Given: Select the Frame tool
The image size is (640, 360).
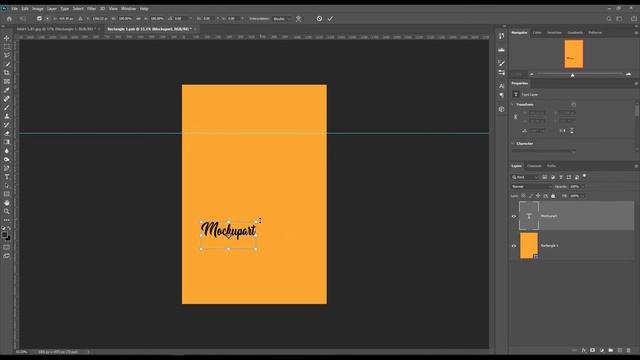Looking at the screenshot, I should coord(7,81).
